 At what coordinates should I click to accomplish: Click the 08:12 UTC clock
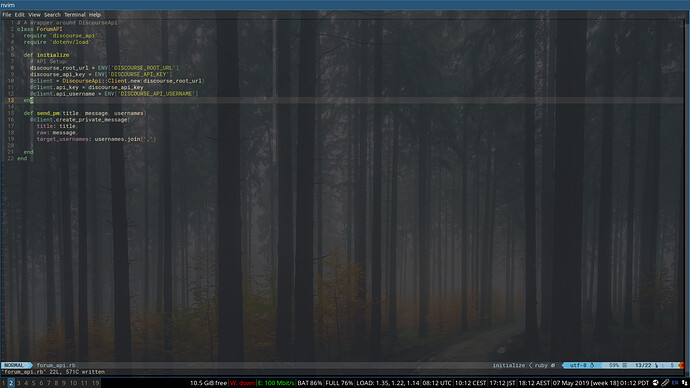(x=437, y=383)
